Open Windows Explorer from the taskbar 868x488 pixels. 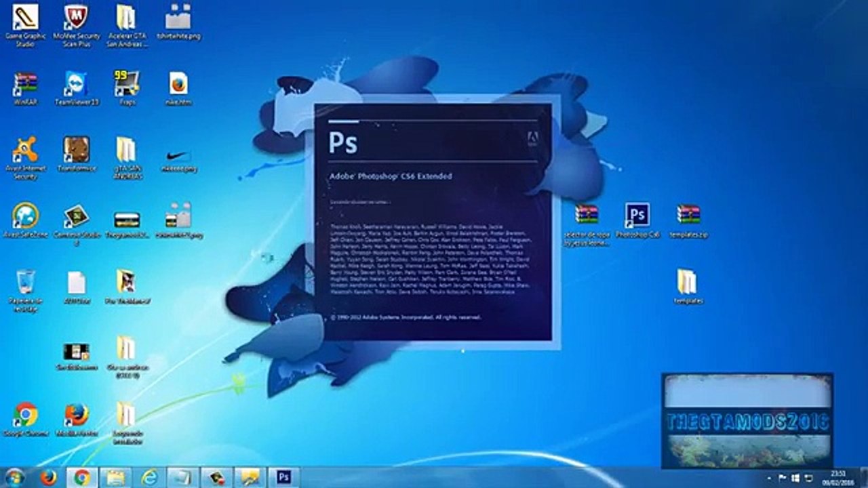pyautogui.click(x=116, y=477)
